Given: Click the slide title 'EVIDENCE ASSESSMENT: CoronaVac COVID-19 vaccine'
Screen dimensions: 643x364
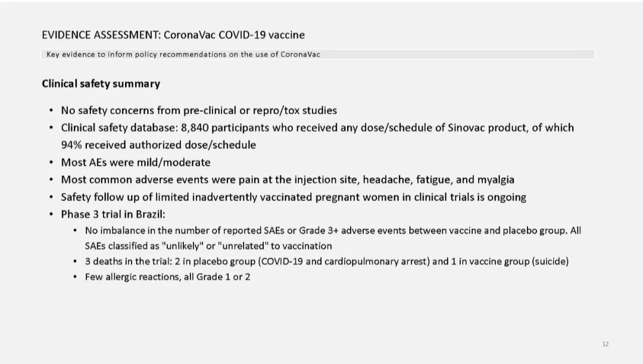Looking at the screenshot, I should [x=173, y=35].
